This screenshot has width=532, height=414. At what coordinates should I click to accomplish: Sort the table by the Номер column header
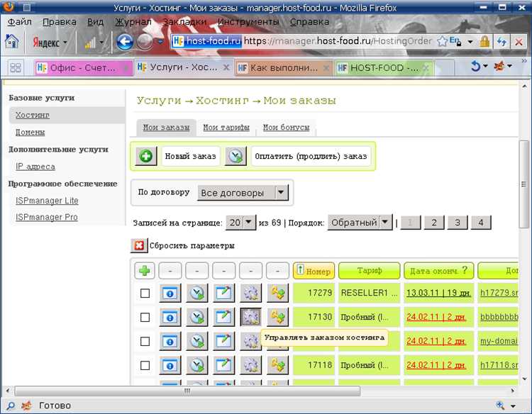pos(314,271)
